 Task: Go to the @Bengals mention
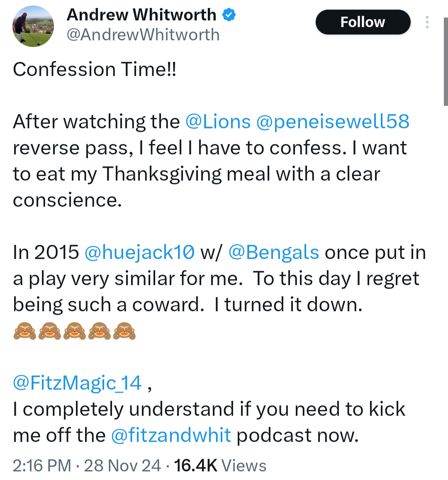tap(274, 252)
